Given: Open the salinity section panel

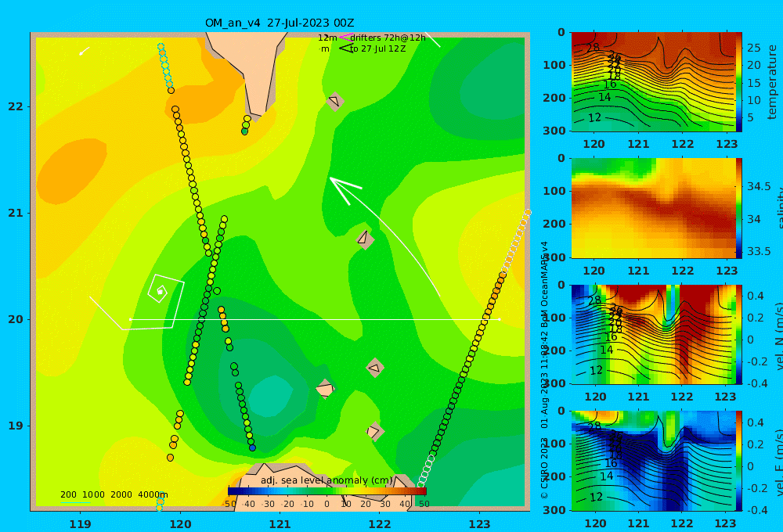Looking at the screenshot, I should [x=653, y=208].
